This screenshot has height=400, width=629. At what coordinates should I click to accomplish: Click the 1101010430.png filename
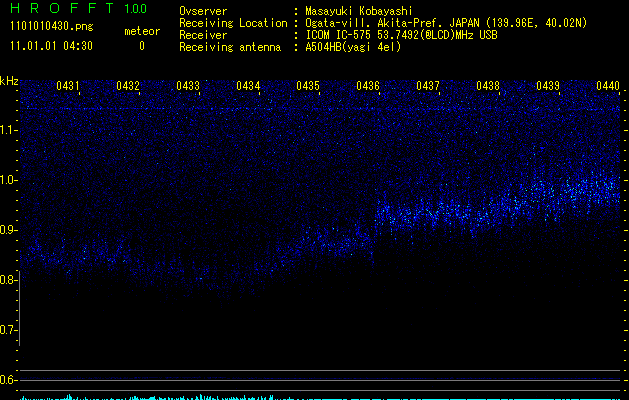[50, 27]
